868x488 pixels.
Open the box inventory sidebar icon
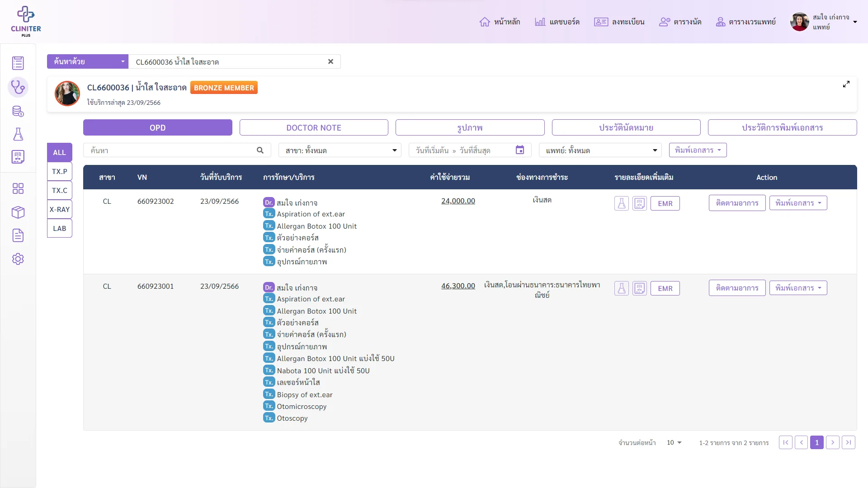coord(18,212)
